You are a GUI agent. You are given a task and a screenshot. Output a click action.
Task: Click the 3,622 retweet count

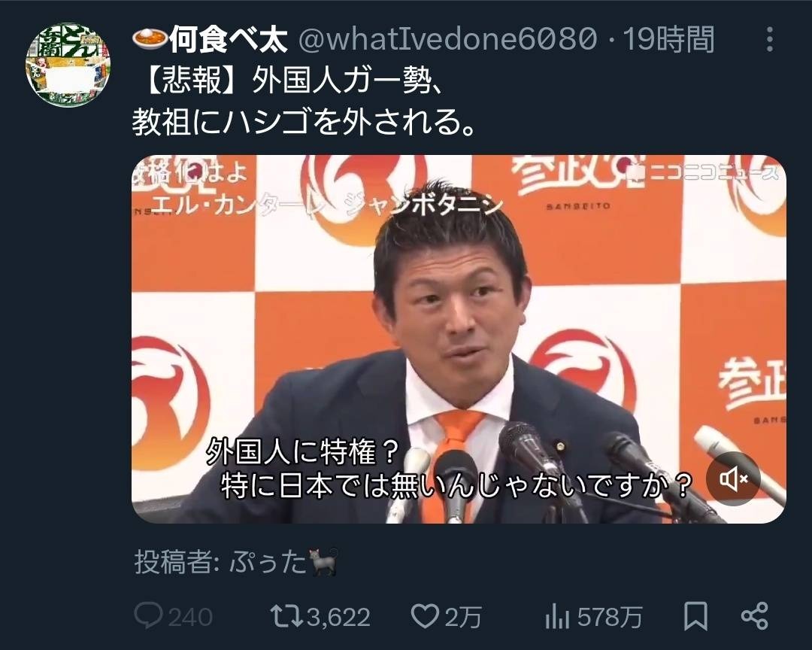pyautogui.click(x=338, y=617)
